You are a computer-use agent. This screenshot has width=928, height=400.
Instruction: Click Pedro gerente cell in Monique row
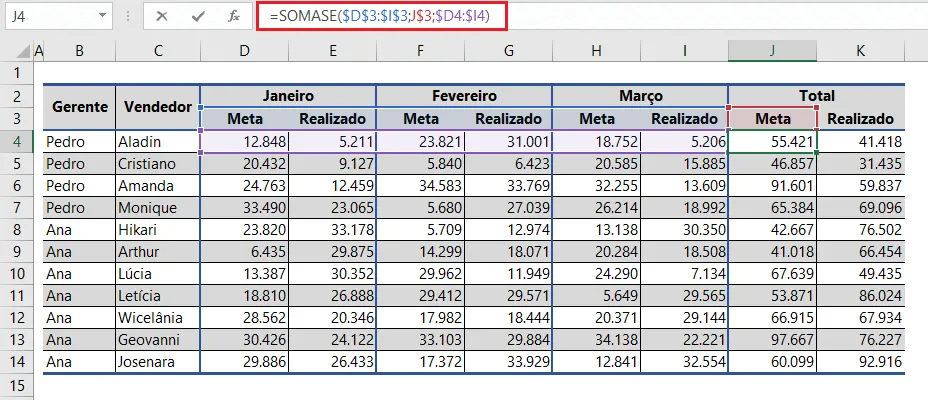[x=80, y=208]
